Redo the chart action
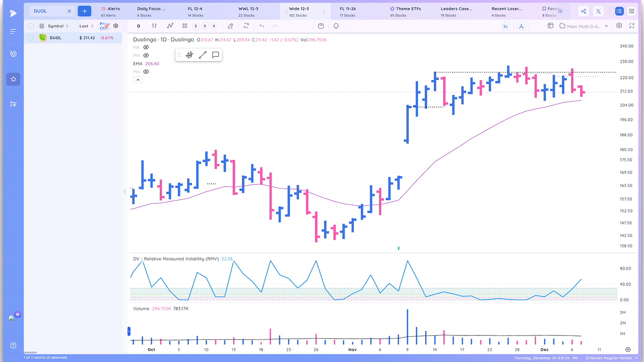644x362 pixels. coord(275,26)
